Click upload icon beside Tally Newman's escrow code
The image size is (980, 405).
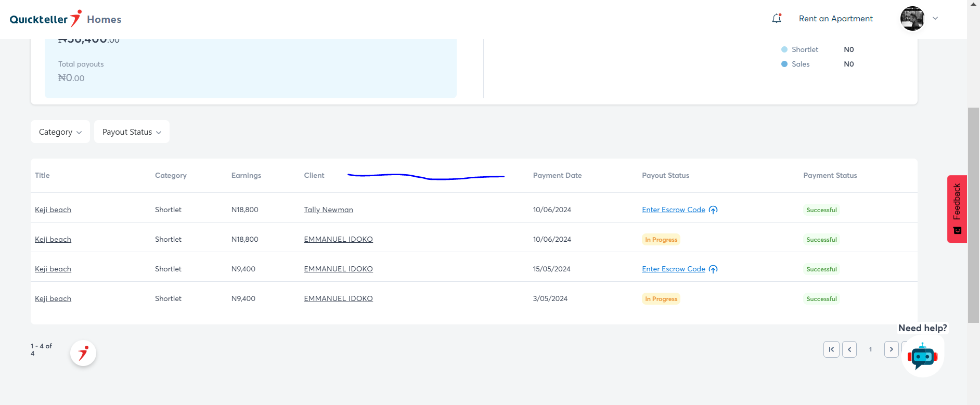[713, 210]
